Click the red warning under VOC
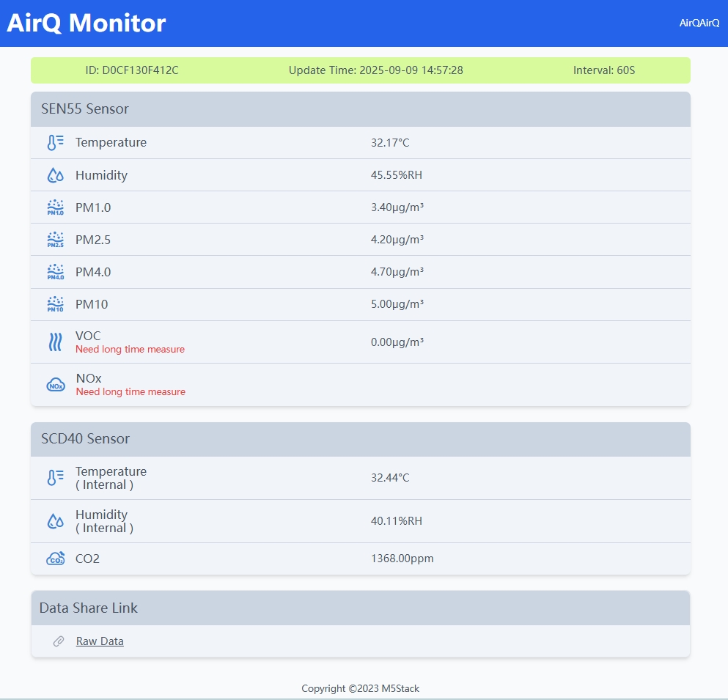The height and width of the screenshot is (700, 728). coord(130,349)
